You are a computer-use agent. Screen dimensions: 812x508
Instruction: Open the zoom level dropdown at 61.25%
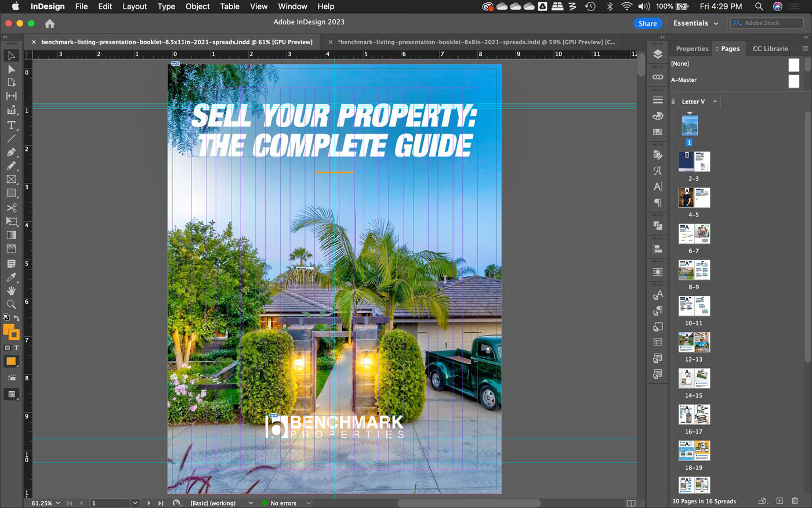57,503
